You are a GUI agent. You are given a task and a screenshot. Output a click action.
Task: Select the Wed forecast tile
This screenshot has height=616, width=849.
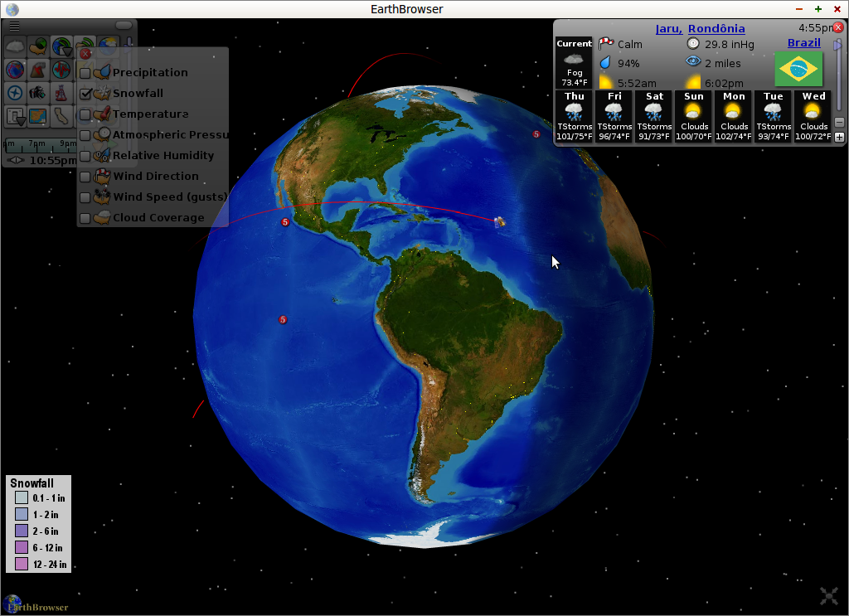pos(813,116)
